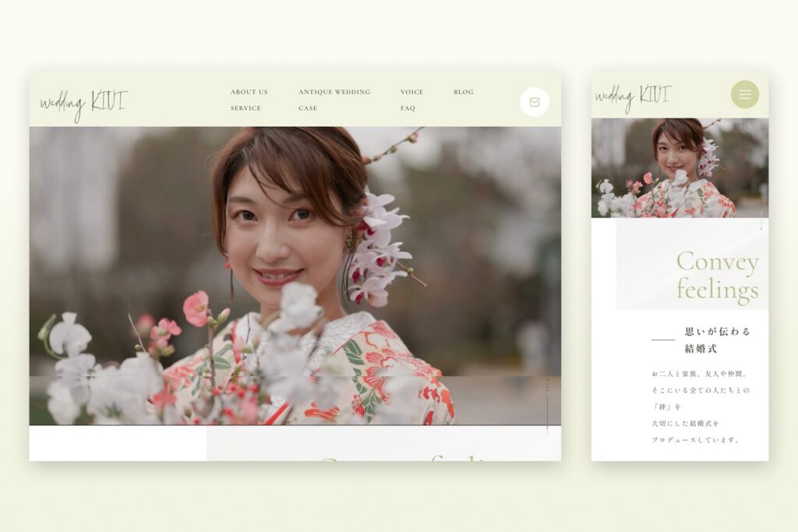The image size is (798, 532).
Task: Navigate to the SERVICE page
Action: click(245, 108)
